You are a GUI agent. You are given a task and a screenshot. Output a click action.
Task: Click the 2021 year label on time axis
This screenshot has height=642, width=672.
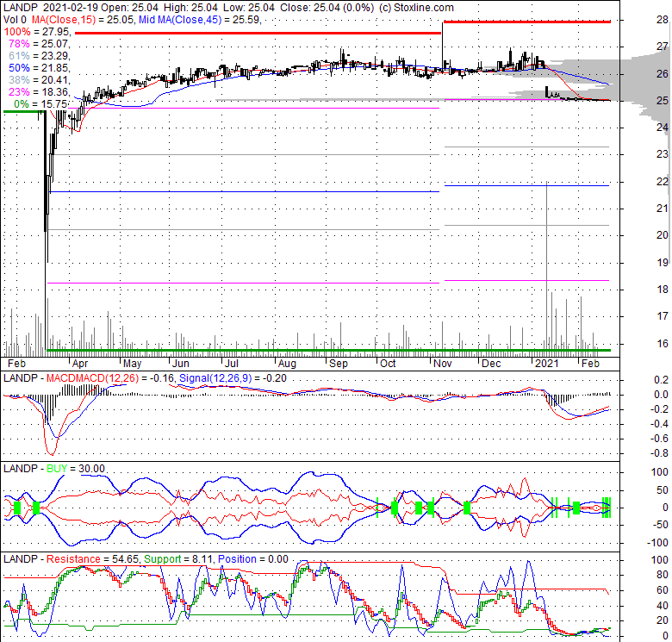[547, 364]
